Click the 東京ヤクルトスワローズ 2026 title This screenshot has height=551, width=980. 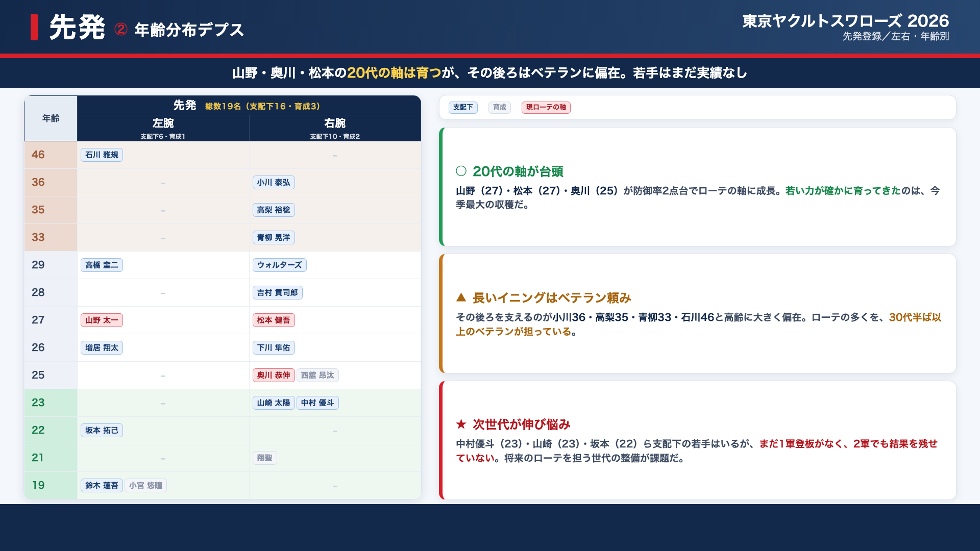click(846, 21)
